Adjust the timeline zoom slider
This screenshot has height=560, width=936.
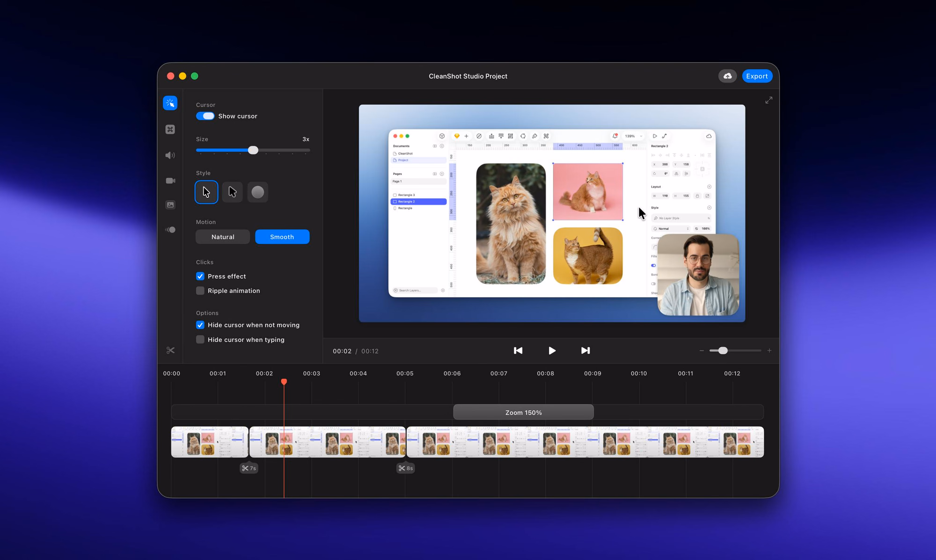coord(723,351)
